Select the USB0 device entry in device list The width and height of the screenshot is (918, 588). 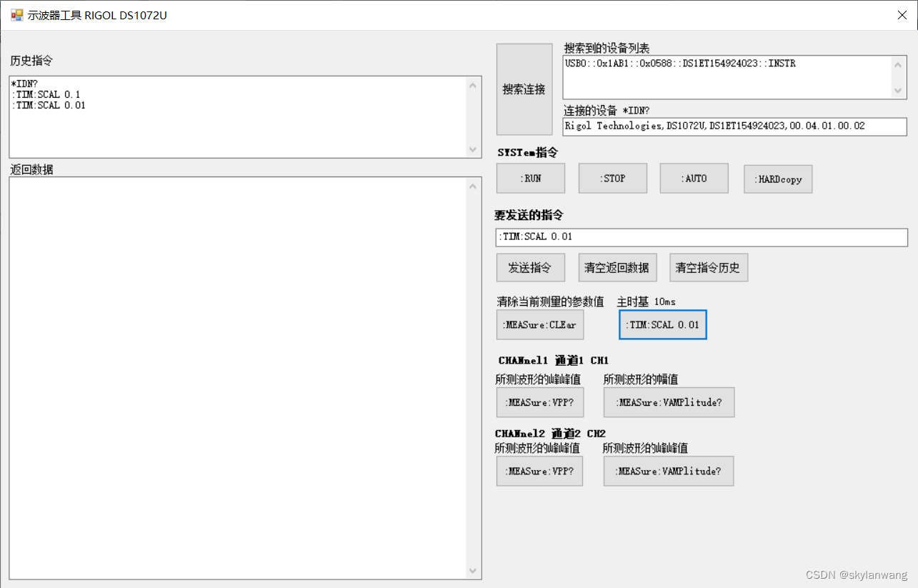coord(680,64)
